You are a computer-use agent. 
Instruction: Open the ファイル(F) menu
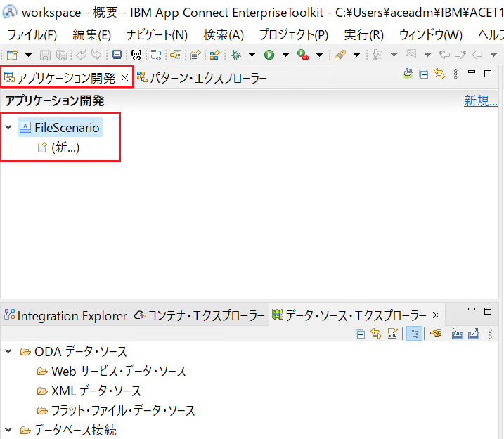32,34
